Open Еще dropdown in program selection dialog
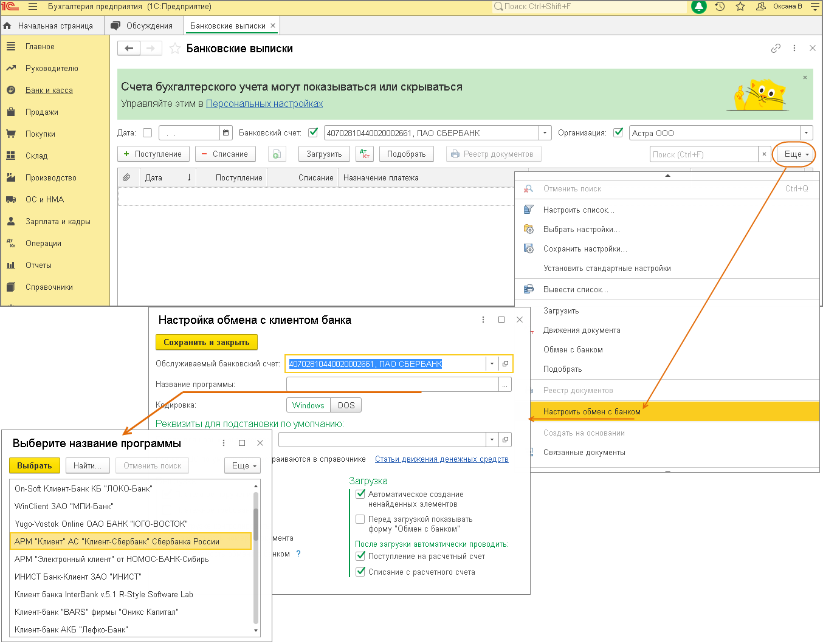Image resolution: width=823 pixels, height=644 pixels. coord(243,465)
